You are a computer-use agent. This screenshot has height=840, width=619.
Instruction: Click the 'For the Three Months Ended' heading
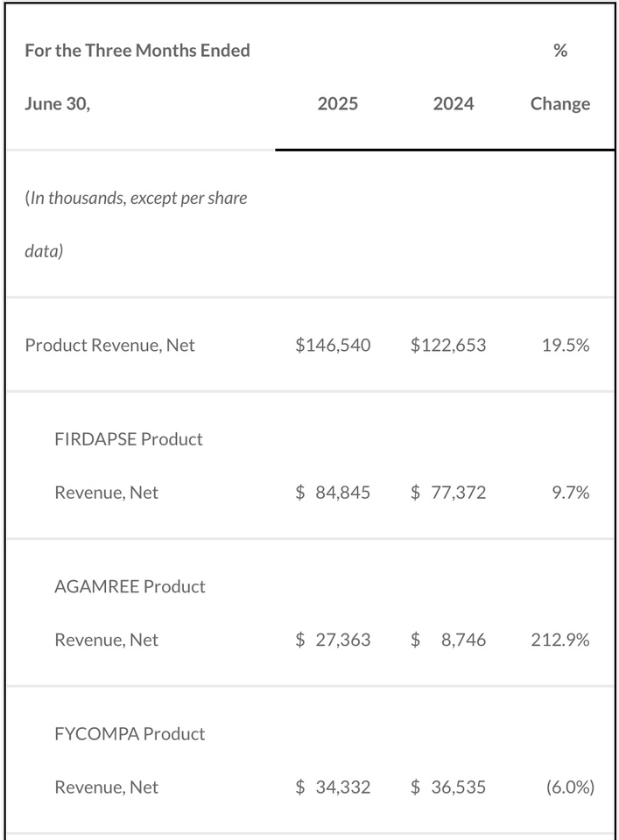137,51
